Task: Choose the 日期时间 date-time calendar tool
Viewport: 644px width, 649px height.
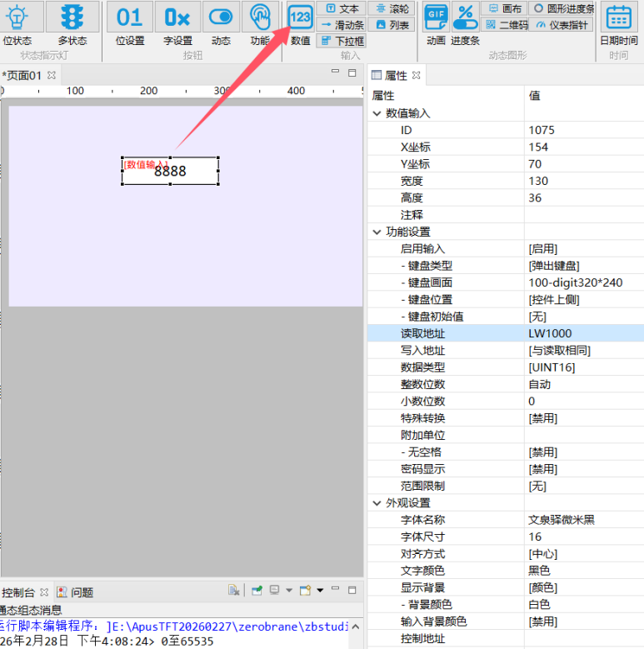Action: click(618, 22)
